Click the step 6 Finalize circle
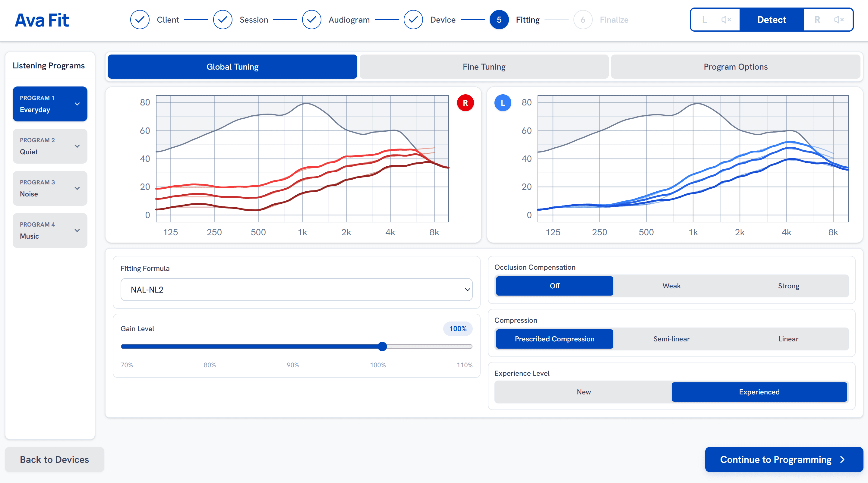This screenshot has width=868, height=483. tap(583, 20)
